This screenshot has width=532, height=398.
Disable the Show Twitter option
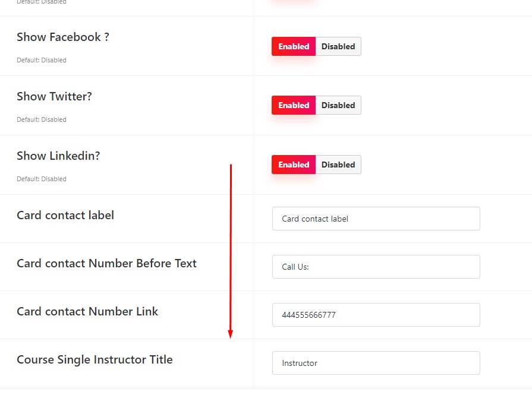coord(338,105)
